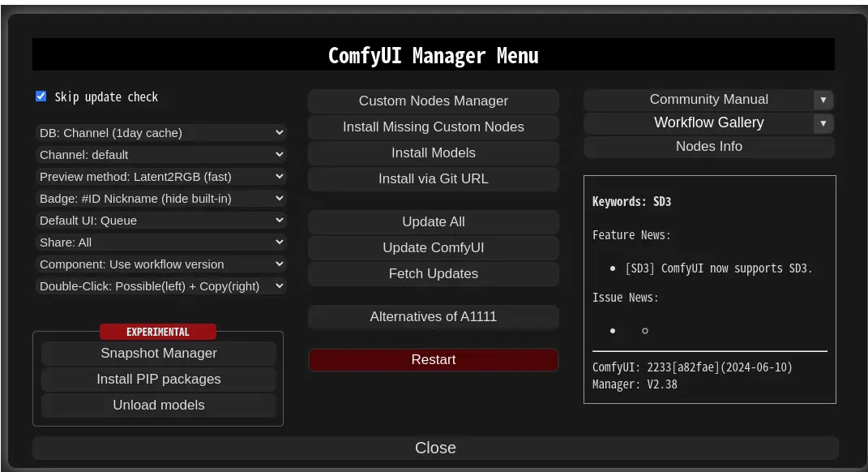Click the 'Keywords: SD3' text

(x=631, y=202)
